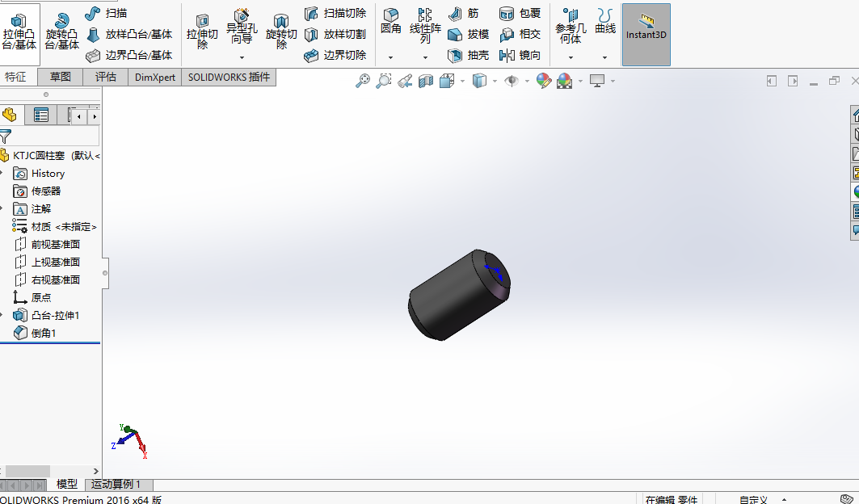Select the 拉伸凸台/基体 extrude boss tool
Image resolution: width=859 pixels, height=504 pixels.
coord(19,33)
